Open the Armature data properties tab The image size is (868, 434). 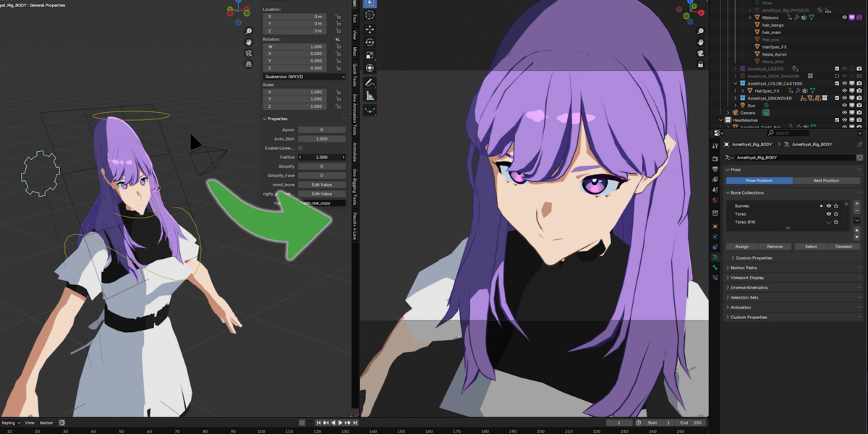pos(715,257)
